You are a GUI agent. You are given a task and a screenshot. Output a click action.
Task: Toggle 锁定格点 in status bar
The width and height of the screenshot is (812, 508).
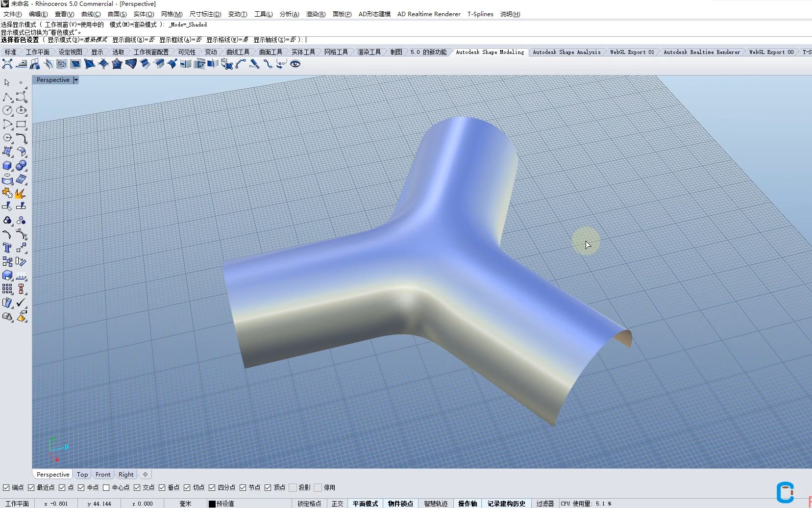click(x=309, y=504)
